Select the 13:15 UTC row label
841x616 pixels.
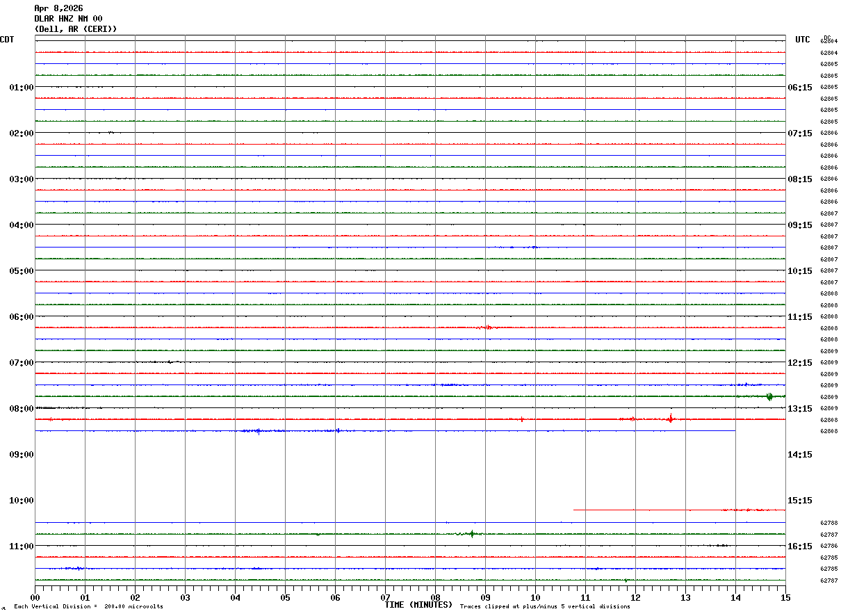(x=799, y=409)
